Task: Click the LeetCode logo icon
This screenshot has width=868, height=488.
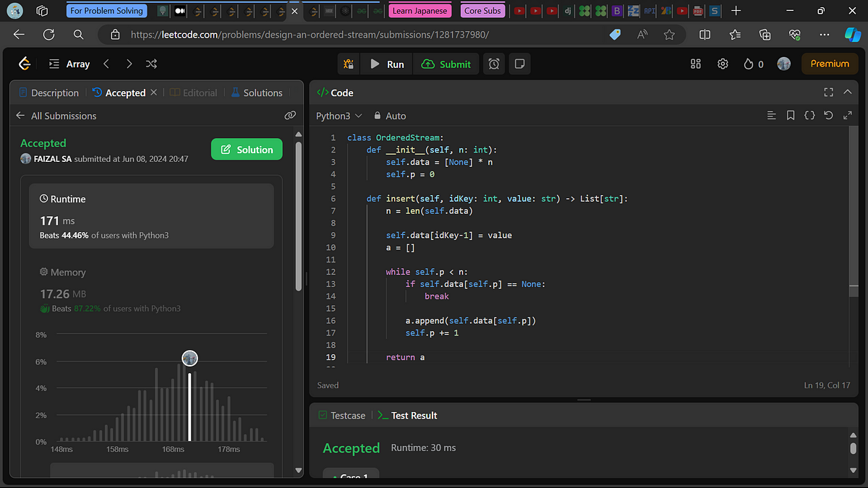Action: coord(25,64)
